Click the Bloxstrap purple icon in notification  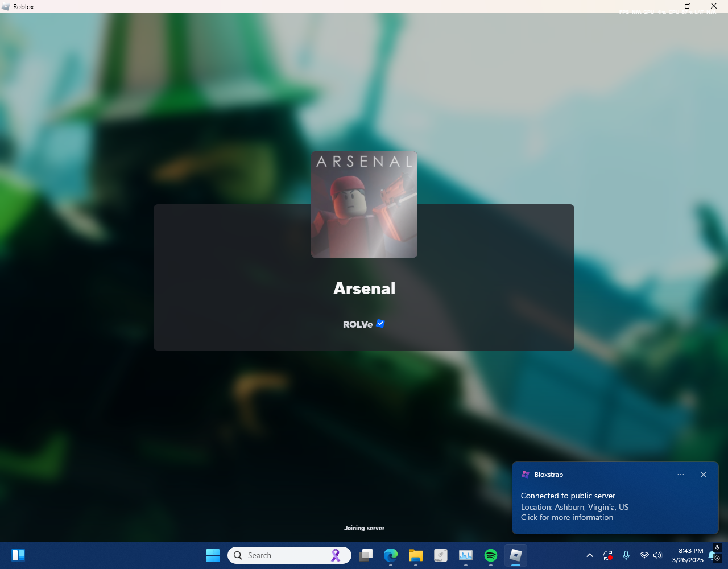[x=526, y=475]
